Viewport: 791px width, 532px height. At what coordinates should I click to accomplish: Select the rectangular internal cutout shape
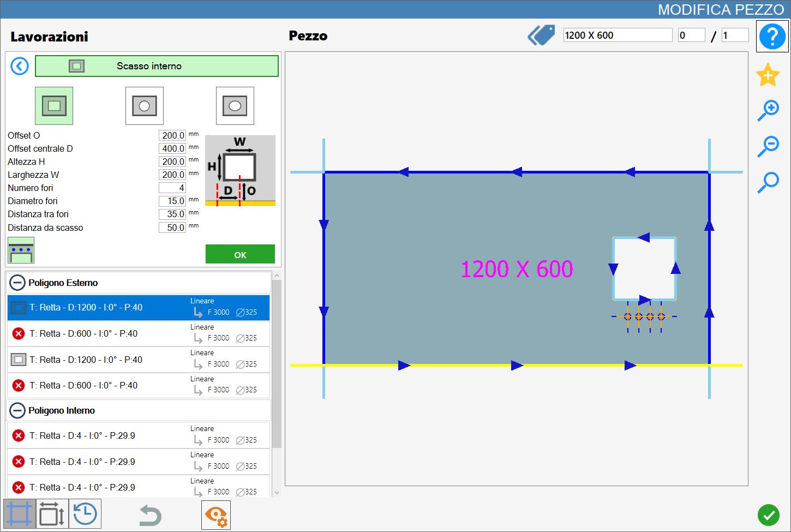(x=54, y=106)
